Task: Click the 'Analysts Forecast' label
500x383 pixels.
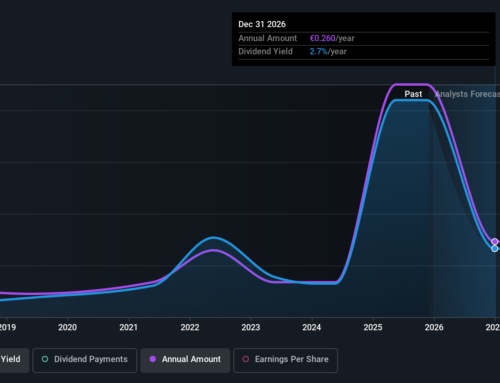Action: point(467,94)
